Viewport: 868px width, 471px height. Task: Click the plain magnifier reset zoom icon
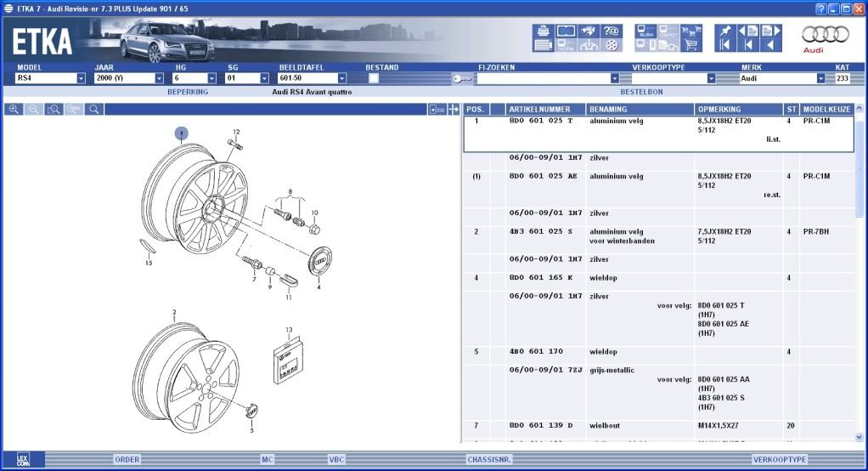point(94,109)
